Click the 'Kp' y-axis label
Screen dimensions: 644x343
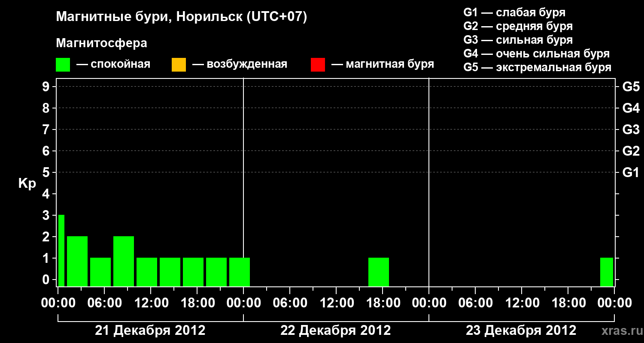coord(27,183)
